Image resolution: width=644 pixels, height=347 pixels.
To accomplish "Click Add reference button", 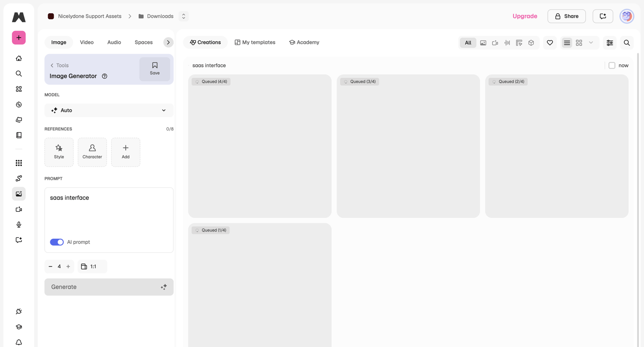I will 126,152.
